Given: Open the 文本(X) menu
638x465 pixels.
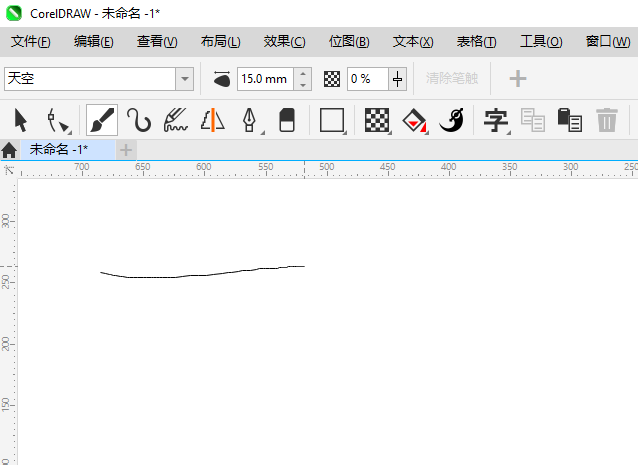Looking at the screenshot, I should pyautogui.click(x=413, y=41).
